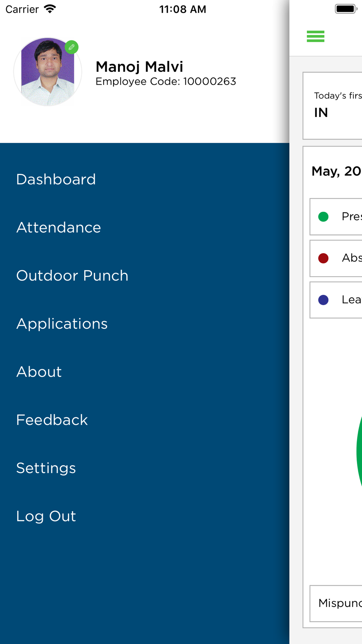Screen dimensions: 362x644
Task: Go to Attendance in the side menu
Action: point(59,227)
